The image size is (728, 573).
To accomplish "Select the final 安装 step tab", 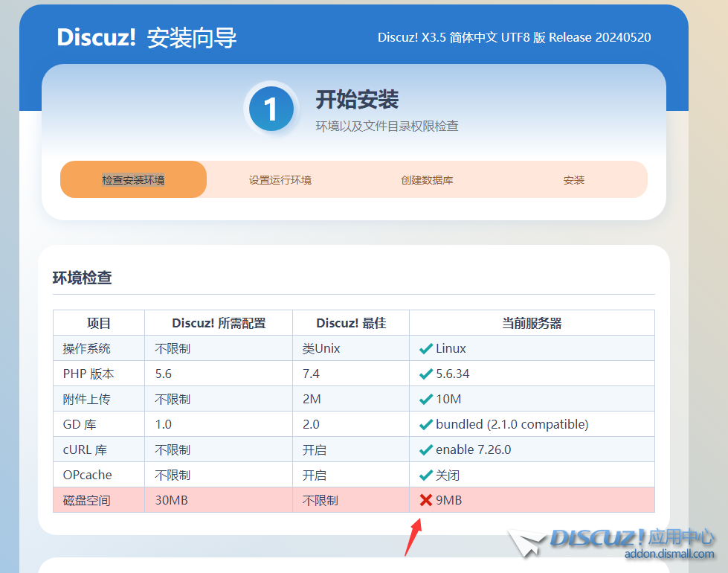I will coord(573,180).
